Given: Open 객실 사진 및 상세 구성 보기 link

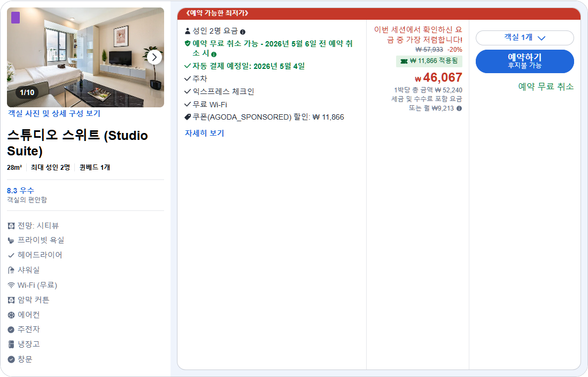Looking at the screenshot, I should point(55,113).
